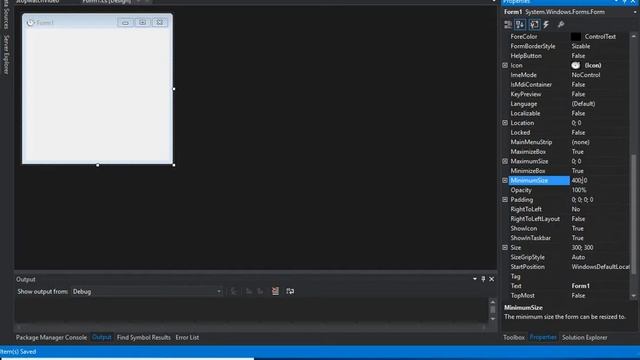Go to next message in Output
This screenshot has height=360, width=640.
260,291
